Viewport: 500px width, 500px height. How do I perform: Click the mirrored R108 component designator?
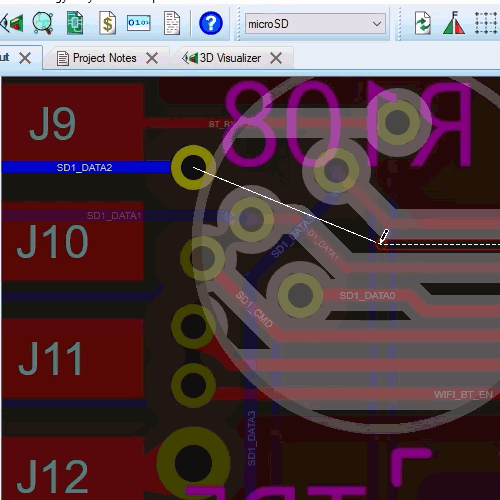pyautogui.click(x=347, y=124)
